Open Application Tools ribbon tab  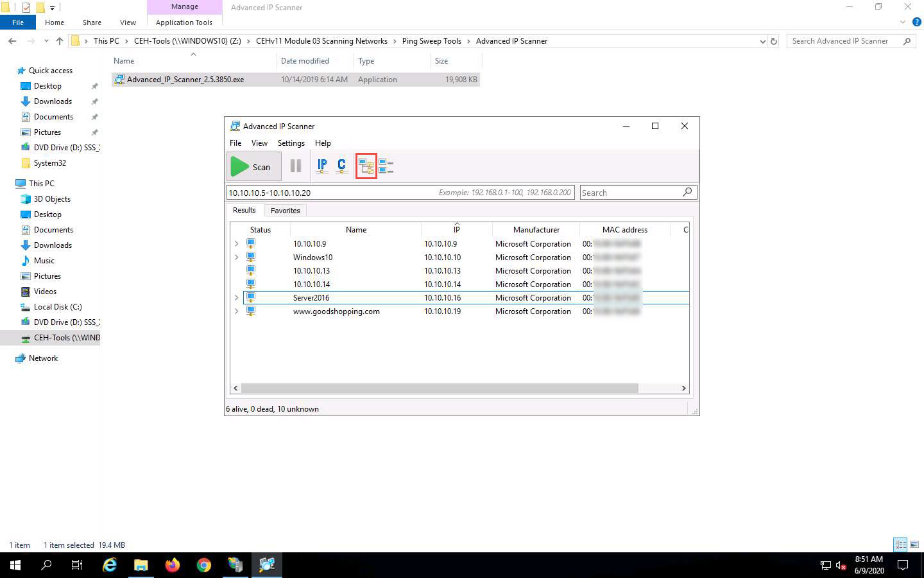click(x=184, y=22)
